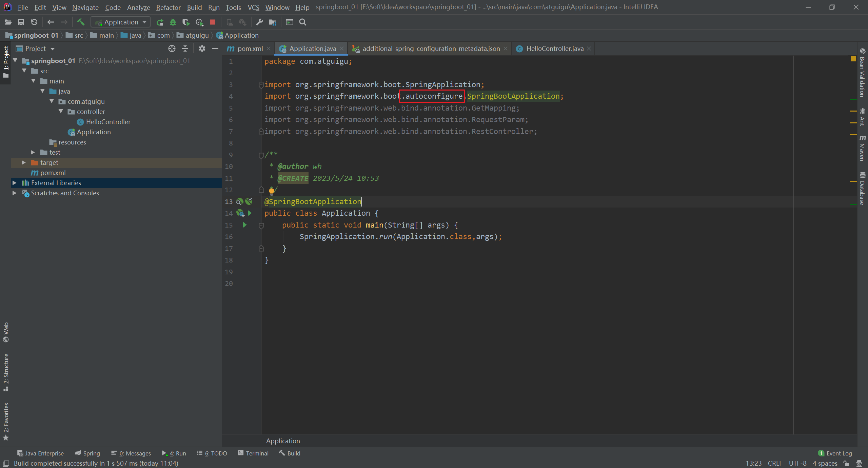Collapse the src folder node
The image size is (868, 468).
coord(24,71)
